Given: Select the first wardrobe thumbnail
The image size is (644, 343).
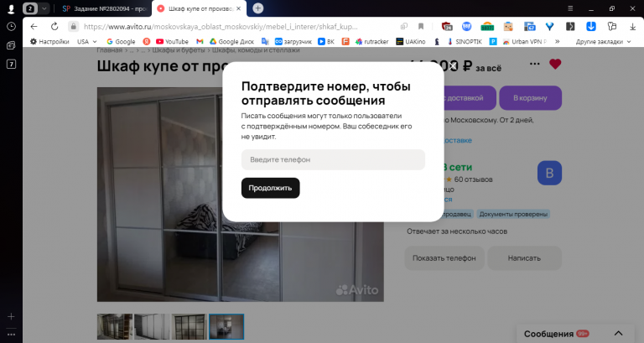Looking at the screenshot, I should tap(115, 326).
